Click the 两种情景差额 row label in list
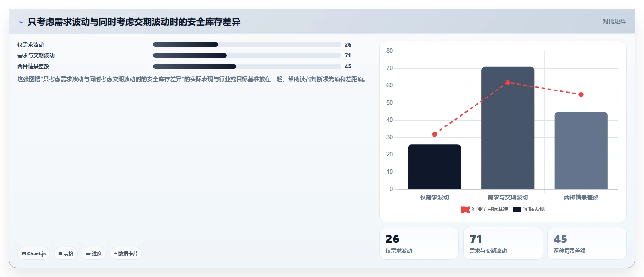The height and width of the screenshot is (277, 644). click(33, 66)
